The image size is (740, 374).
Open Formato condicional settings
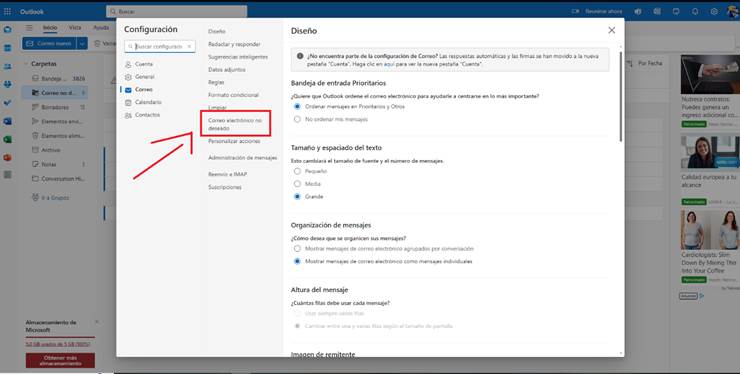click(x=233, y=95)
